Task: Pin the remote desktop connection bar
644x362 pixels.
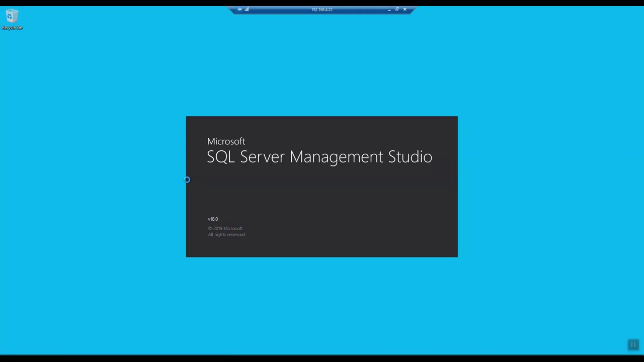Action: [239, 10]
